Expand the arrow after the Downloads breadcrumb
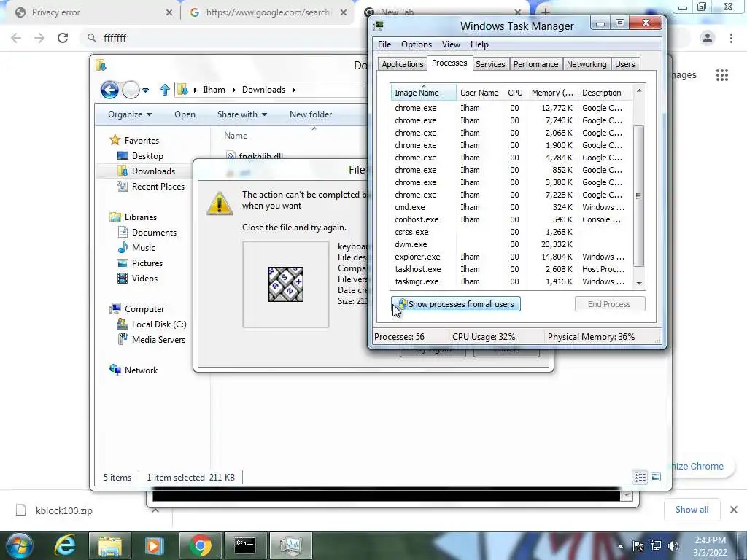The width and height of the screenshot is (747, 560). (293, 90)
